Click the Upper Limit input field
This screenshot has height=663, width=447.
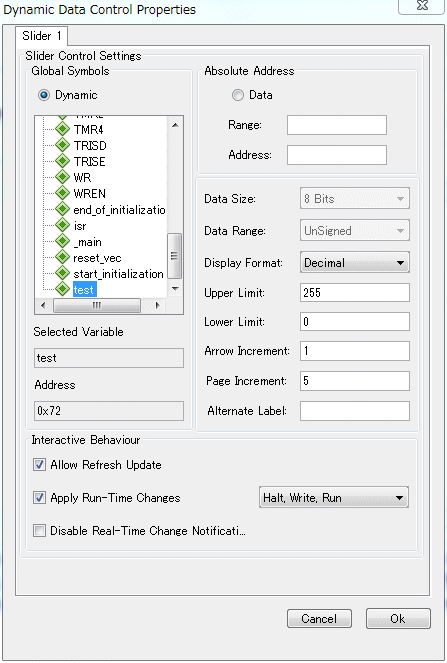point(354,293)
